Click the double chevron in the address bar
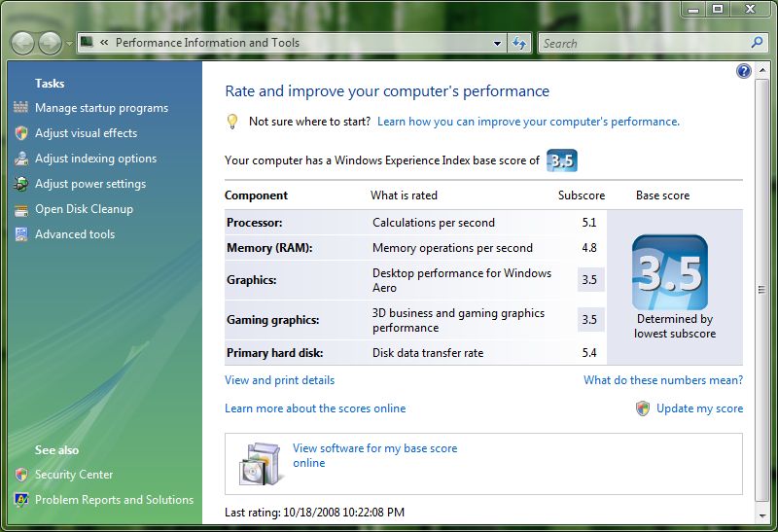The image size is (778, 532). pos(104,43)
